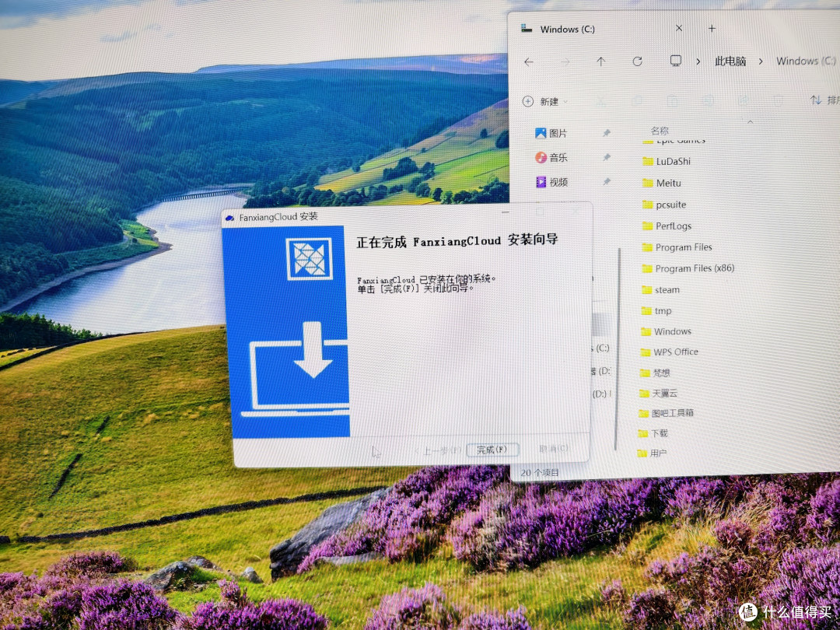
Task: Click the forward arrow in Explorer
Action: tap(565, 62)
